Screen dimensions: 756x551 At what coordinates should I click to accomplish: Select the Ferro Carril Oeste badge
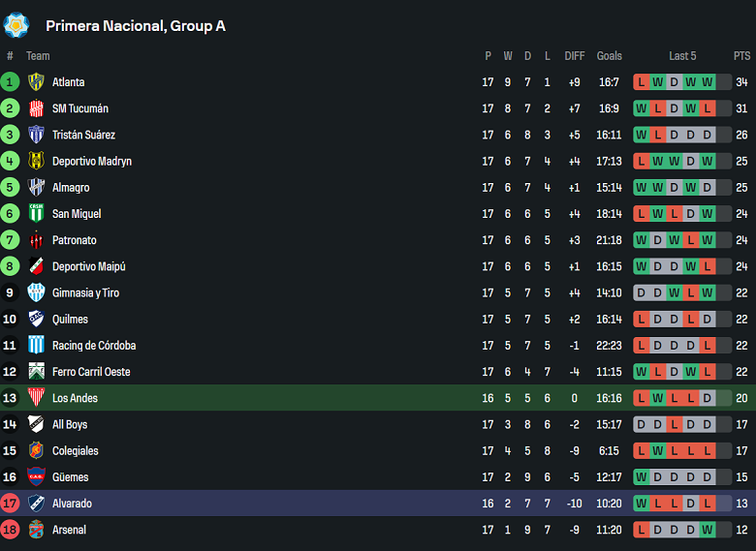(x=36, y=372)
